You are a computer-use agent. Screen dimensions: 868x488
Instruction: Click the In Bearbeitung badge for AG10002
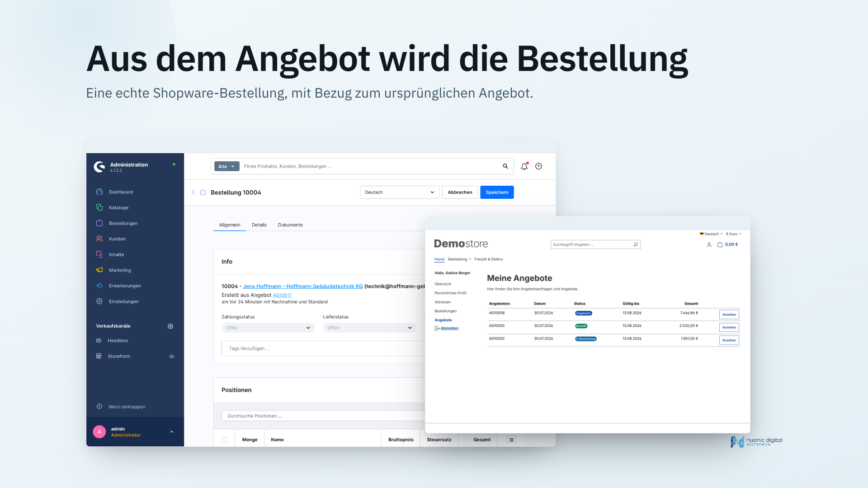pyautogui.click(x=586, y=339)
